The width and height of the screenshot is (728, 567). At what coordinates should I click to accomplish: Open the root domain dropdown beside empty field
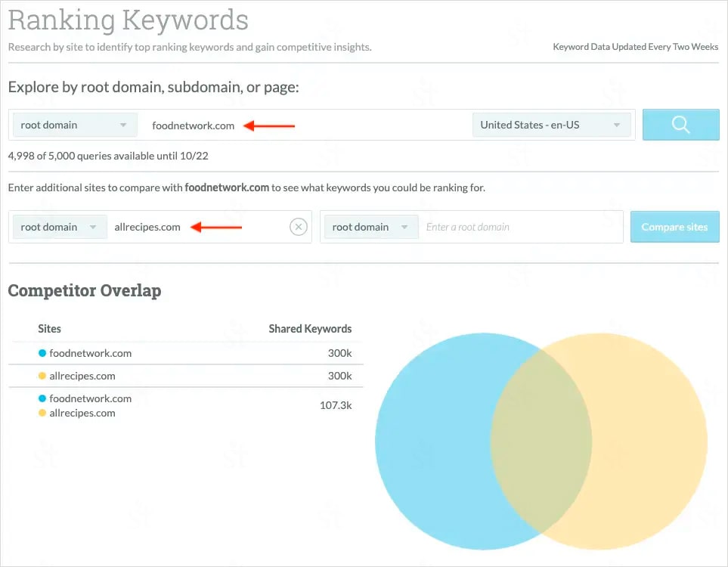371,227
